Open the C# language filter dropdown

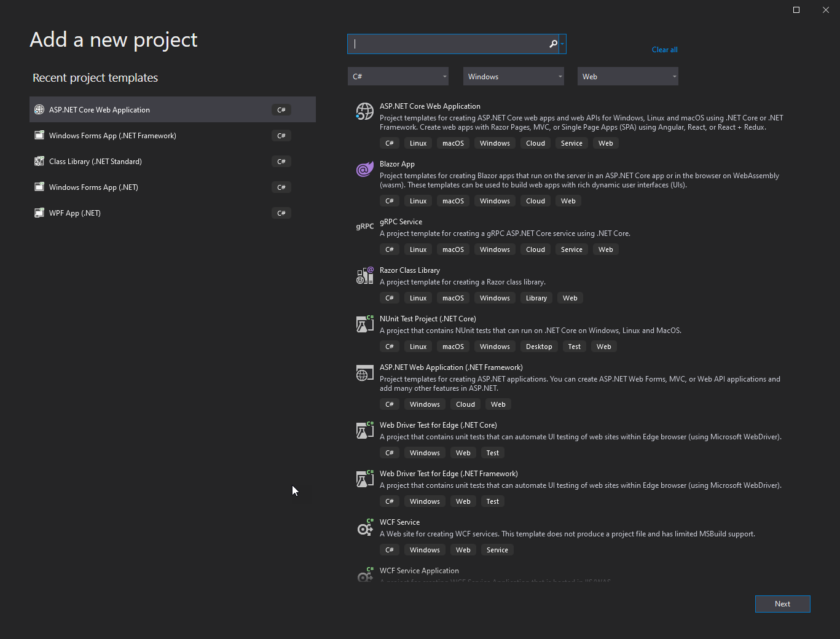click(398, 76)
